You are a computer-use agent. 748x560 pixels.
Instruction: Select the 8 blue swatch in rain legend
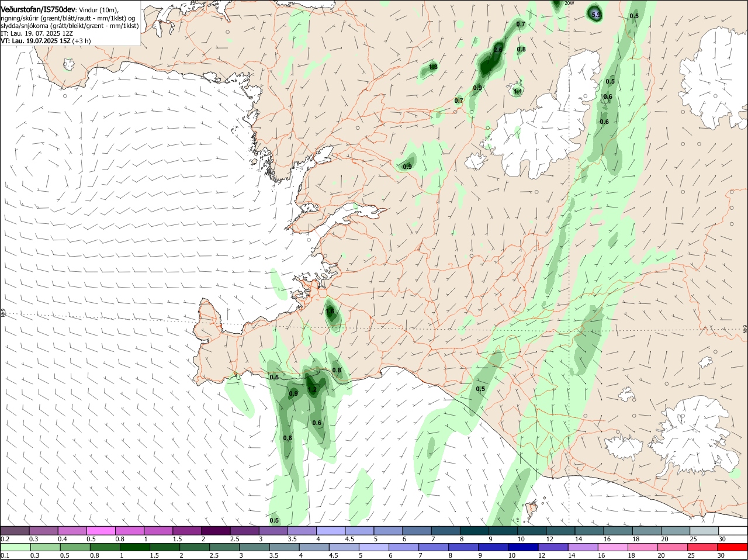(464, 547)
